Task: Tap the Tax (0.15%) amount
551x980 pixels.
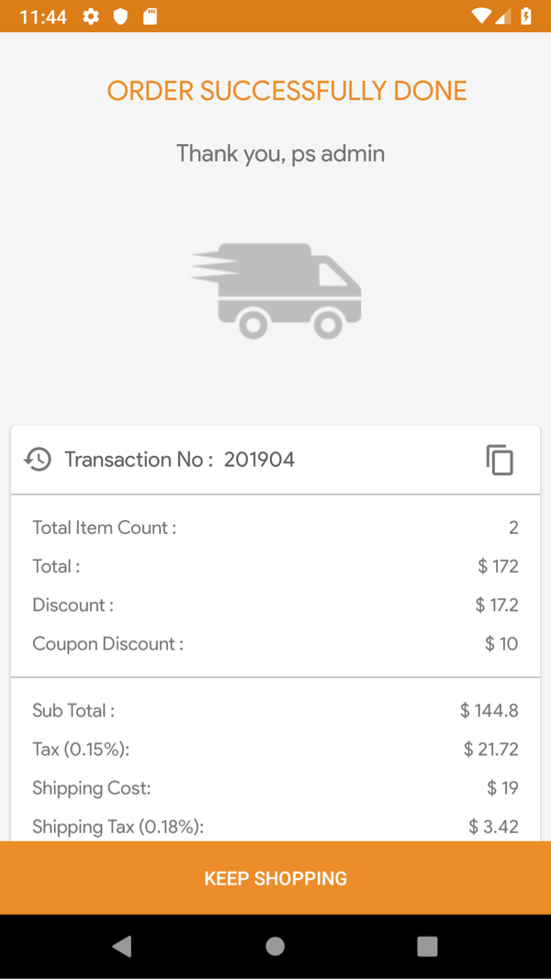Action: (491, 750)
